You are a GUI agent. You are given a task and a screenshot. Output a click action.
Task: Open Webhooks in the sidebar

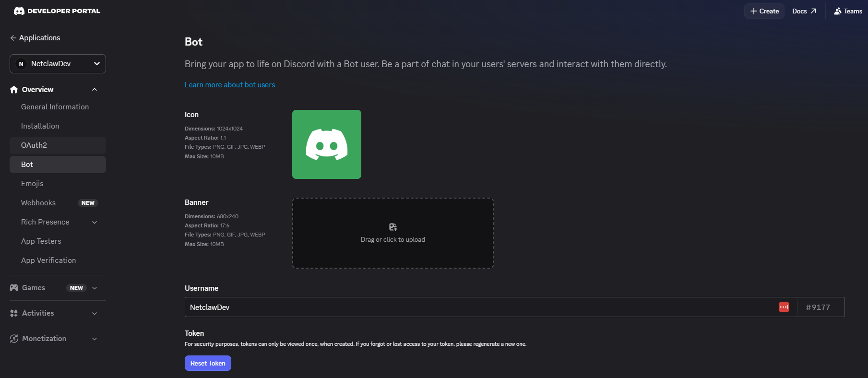pos(58,203)
